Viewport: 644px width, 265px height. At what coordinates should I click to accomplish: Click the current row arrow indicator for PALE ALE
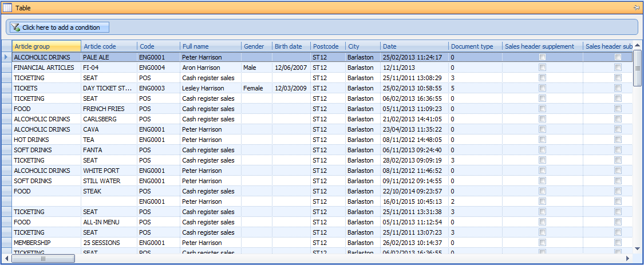6,57
